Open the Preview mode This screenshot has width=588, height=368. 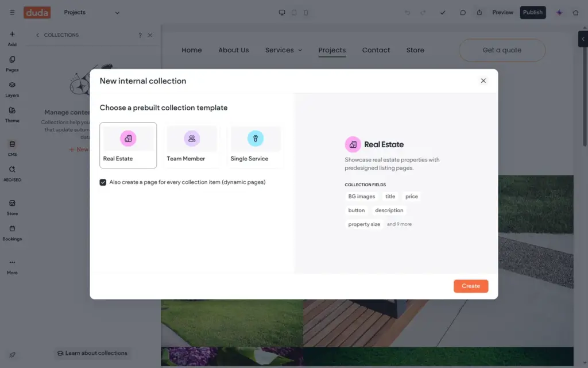[502, 13]
